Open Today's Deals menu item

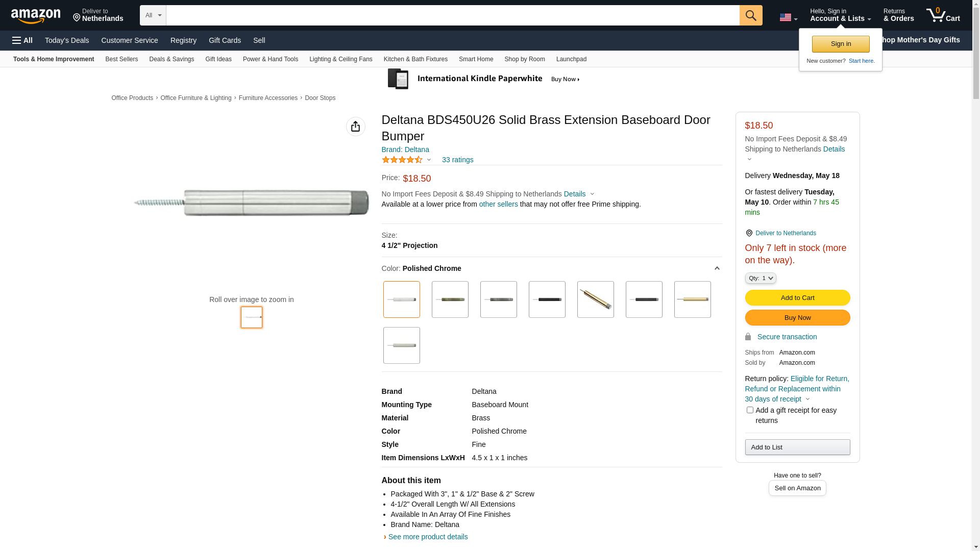click(67, 40)
